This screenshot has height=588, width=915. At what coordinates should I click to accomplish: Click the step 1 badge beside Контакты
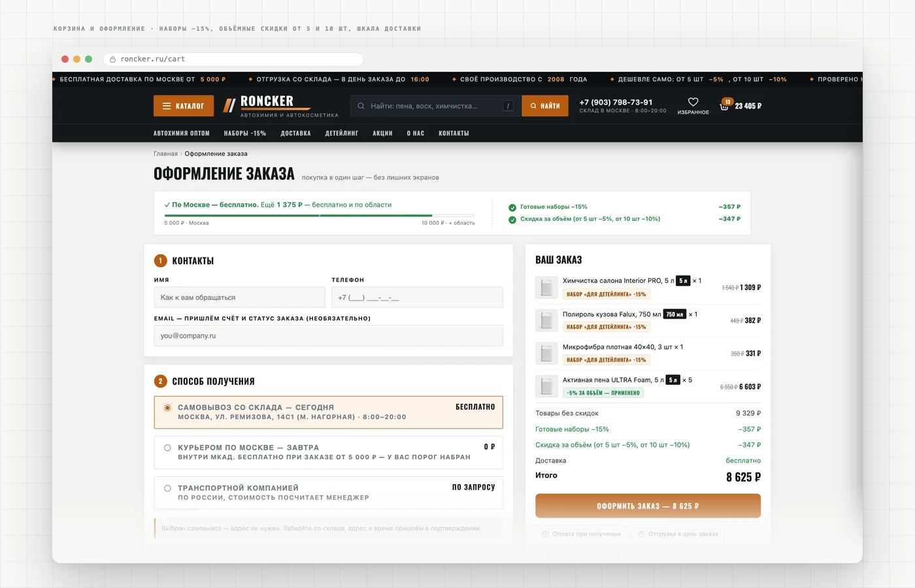(x=161, y=261)
